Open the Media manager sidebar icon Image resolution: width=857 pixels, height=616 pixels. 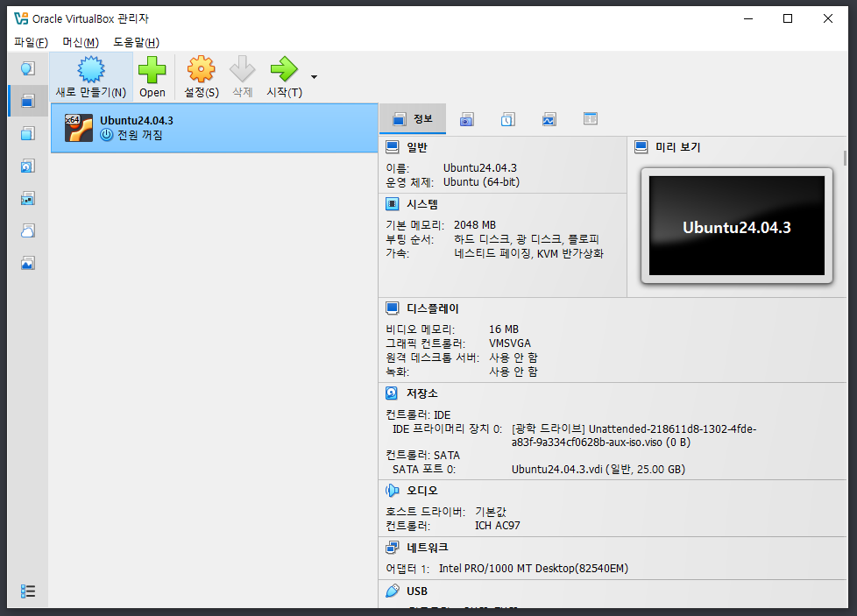28,166
